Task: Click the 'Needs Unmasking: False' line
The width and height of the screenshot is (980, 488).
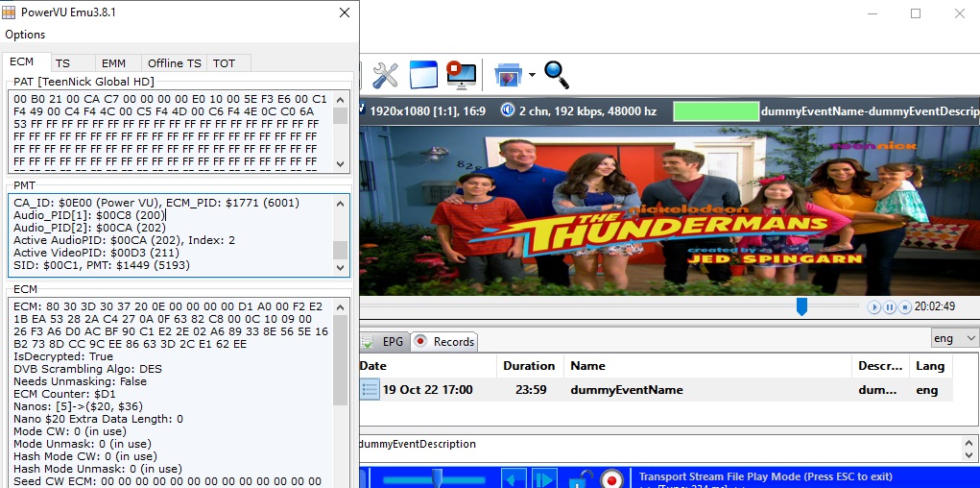Action: tap(80, 381)
